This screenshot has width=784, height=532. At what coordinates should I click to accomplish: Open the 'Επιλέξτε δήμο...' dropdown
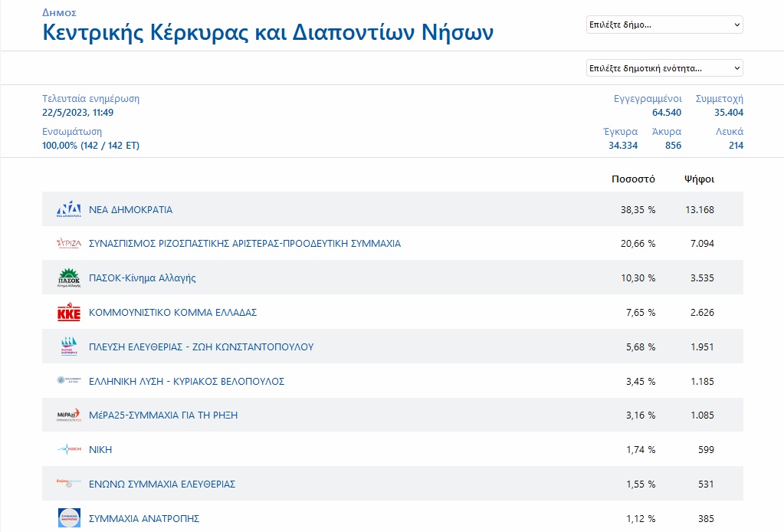(x=664, y=25)
